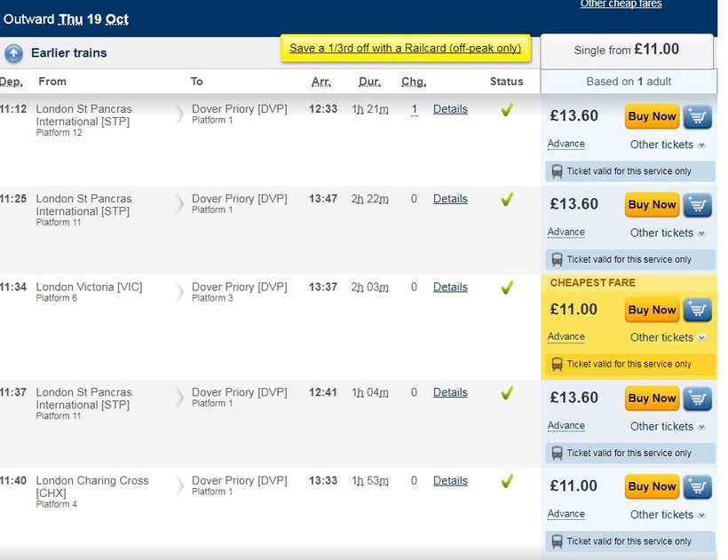Open Details for the 11:25 train
728x560 pixels.
point(450,199)
